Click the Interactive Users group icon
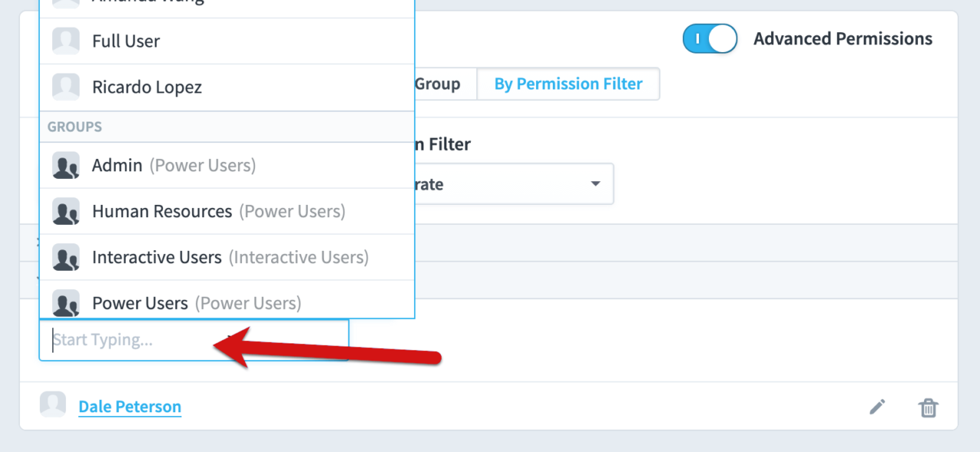Viewport: 980px width, 452px height. (x=66, y=257)
